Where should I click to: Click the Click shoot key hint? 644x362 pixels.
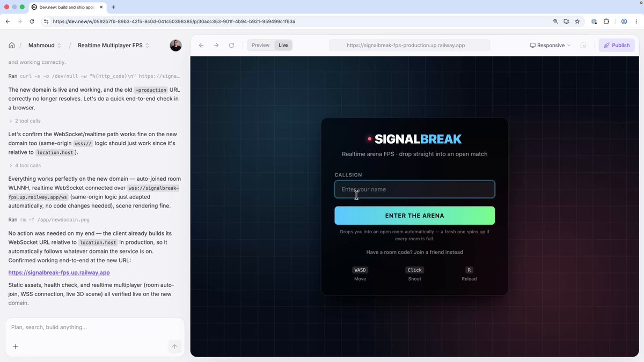pyautogui.click(x=414, y=270)
